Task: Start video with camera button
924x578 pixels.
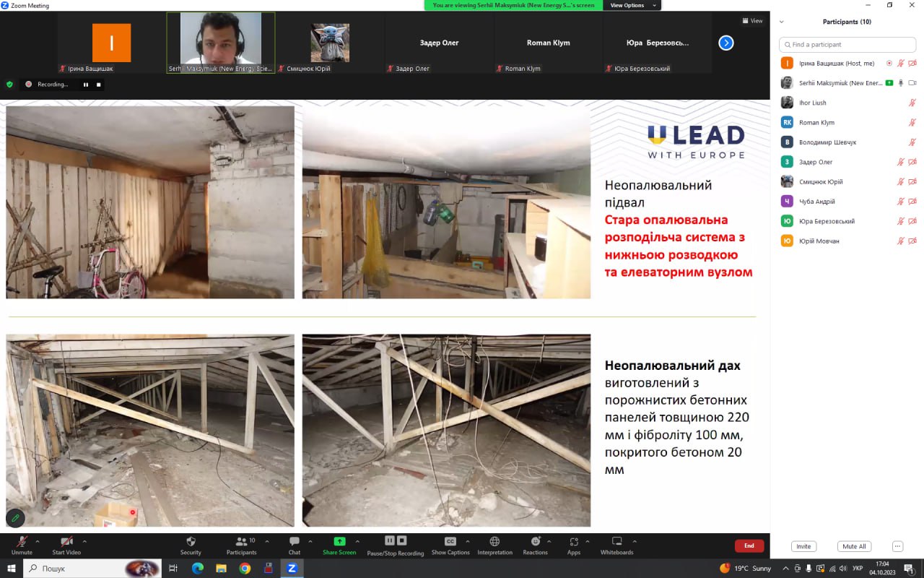Action: coord(66,542)
